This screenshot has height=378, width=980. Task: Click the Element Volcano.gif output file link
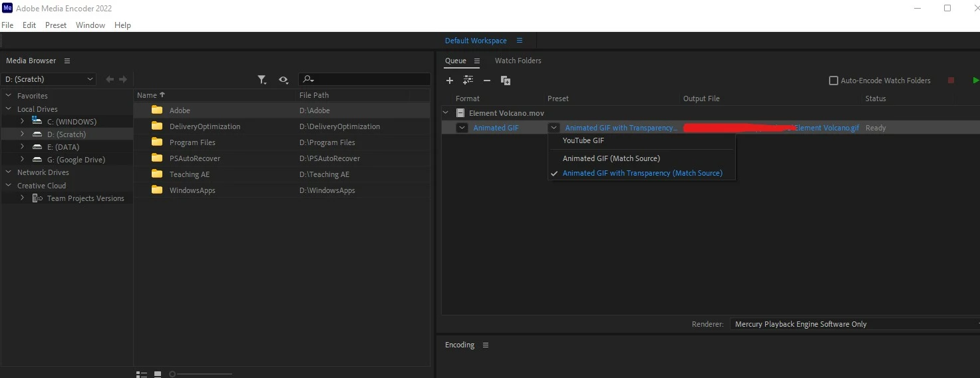(x=826, y=128)
